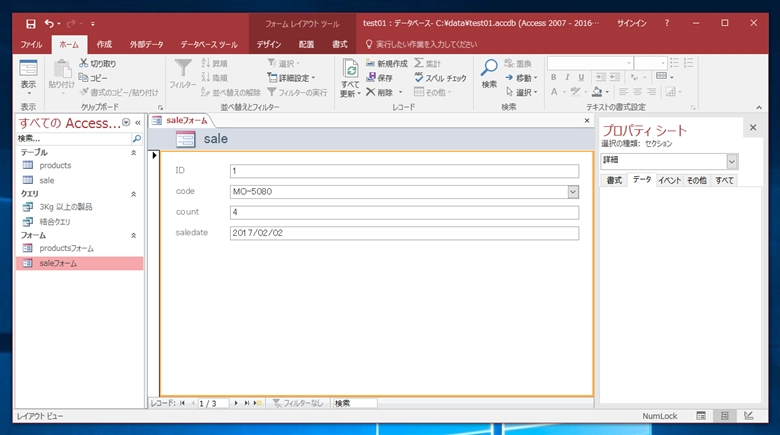Image resolution: width=780 pixels, height=435 pixels.
Task: Click the Save record (保存) icon
Action: click(371, 78)
